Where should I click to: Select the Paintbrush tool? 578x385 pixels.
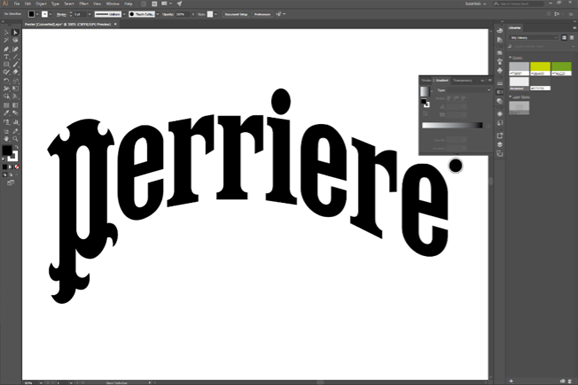point(15,65)
